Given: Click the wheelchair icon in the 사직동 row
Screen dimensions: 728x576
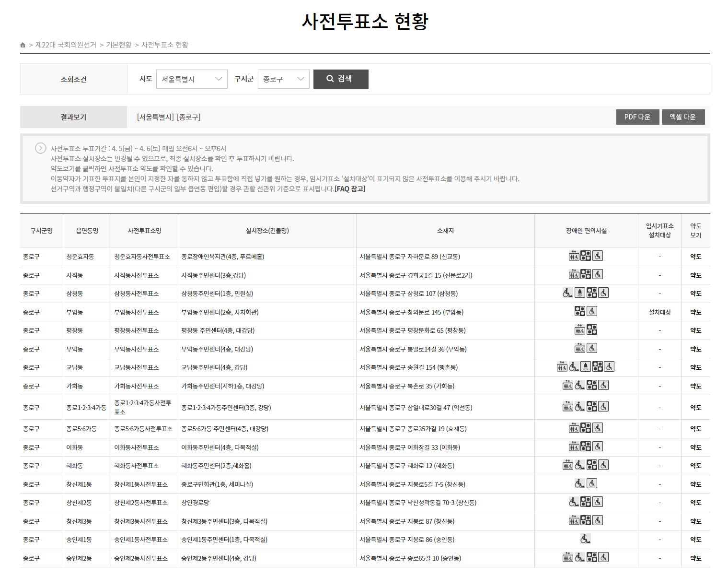Looking at the screenshot, I should tap(598, 274).
